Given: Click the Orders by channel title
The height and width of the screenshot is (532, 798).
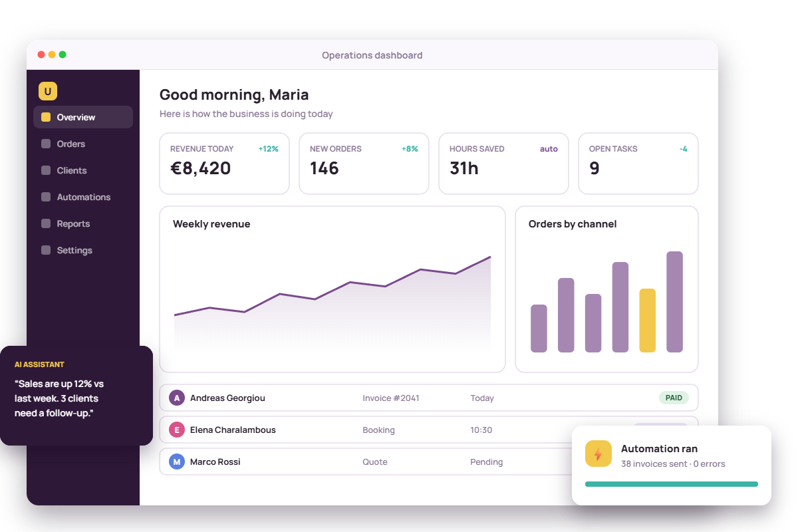Looking at the screenshot, I should click(x=573, y=224).
